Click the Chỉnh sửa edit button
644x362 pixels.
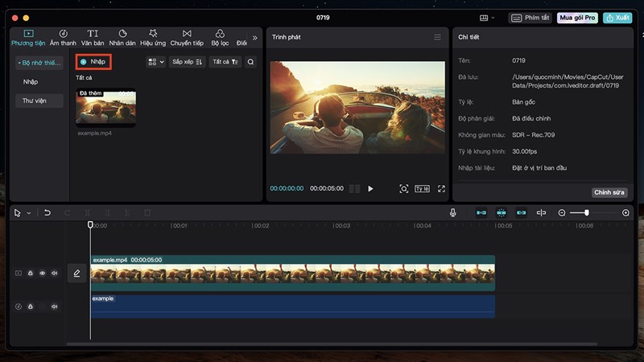[609, 192]
